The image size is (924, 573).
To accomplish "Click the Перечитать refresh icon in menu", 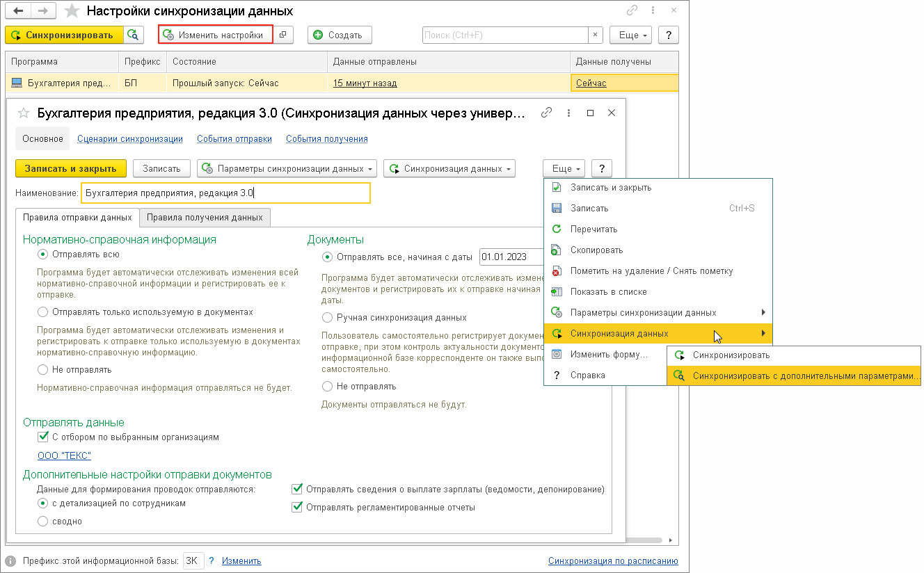I will [x=557, y=229].
